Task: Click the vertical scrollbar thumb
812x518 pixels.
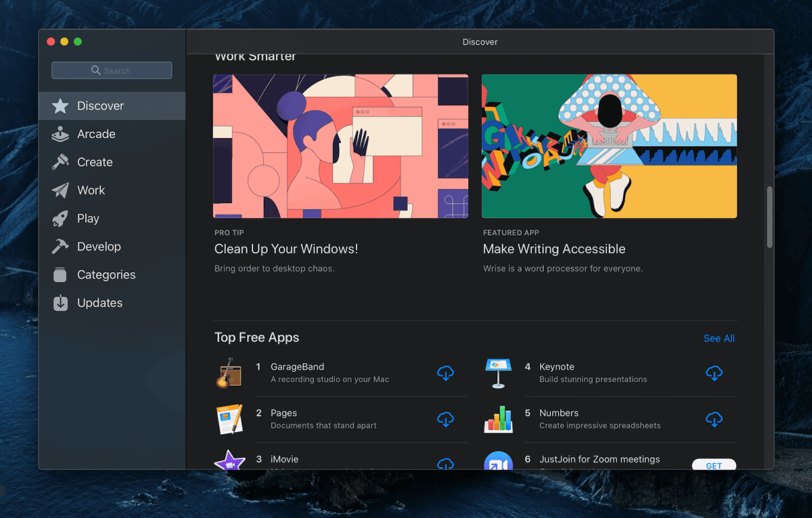Action: [x=769, y=217]
